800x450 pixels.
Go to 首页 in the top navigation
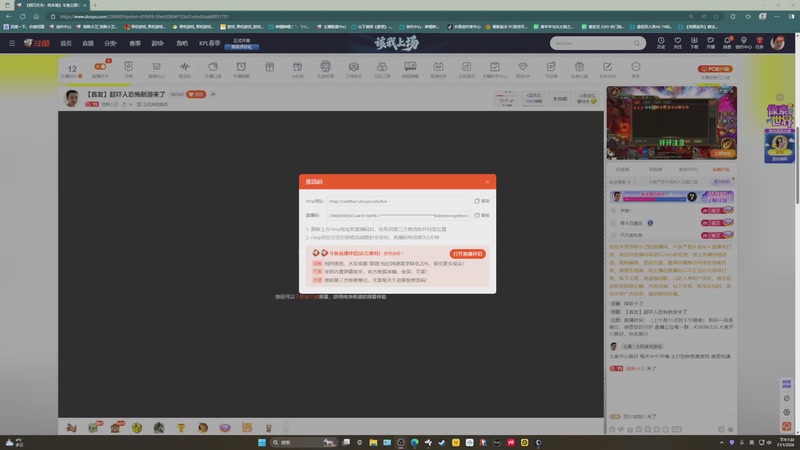point(66,43)
